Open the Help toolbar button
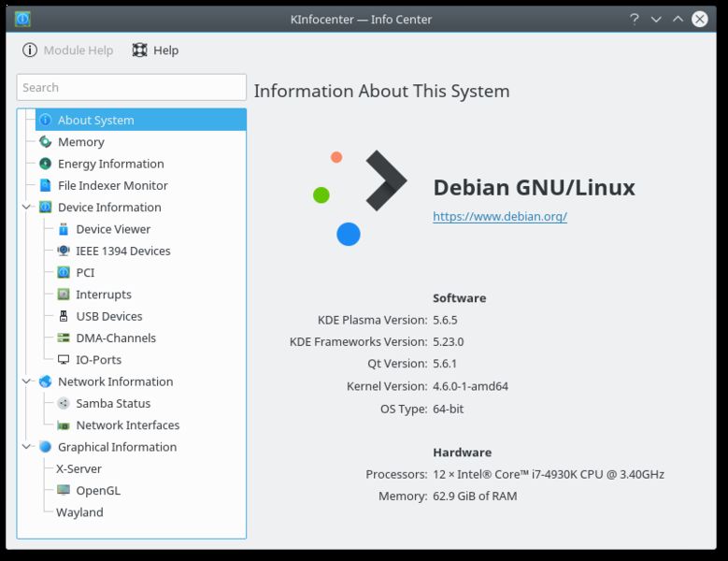 (155, 50)
